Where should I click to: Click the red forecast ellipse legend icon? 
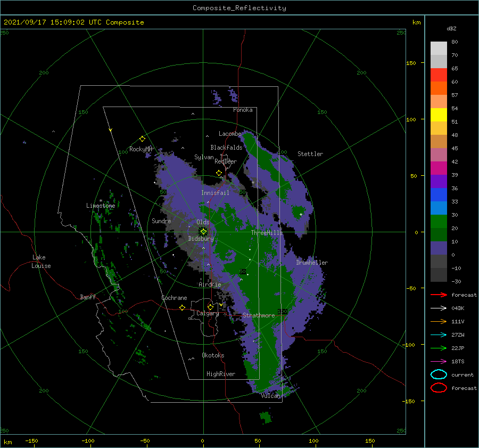(439, 388)
